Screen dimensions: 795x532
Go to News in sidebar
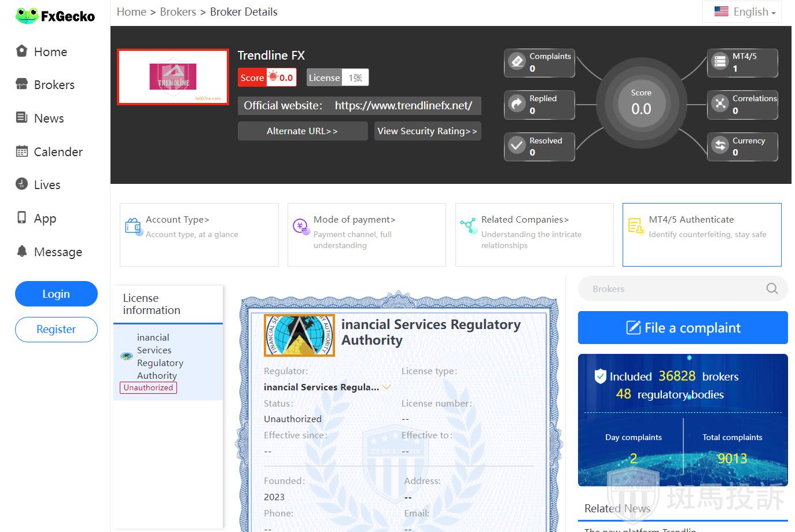(x=49, y=119)
